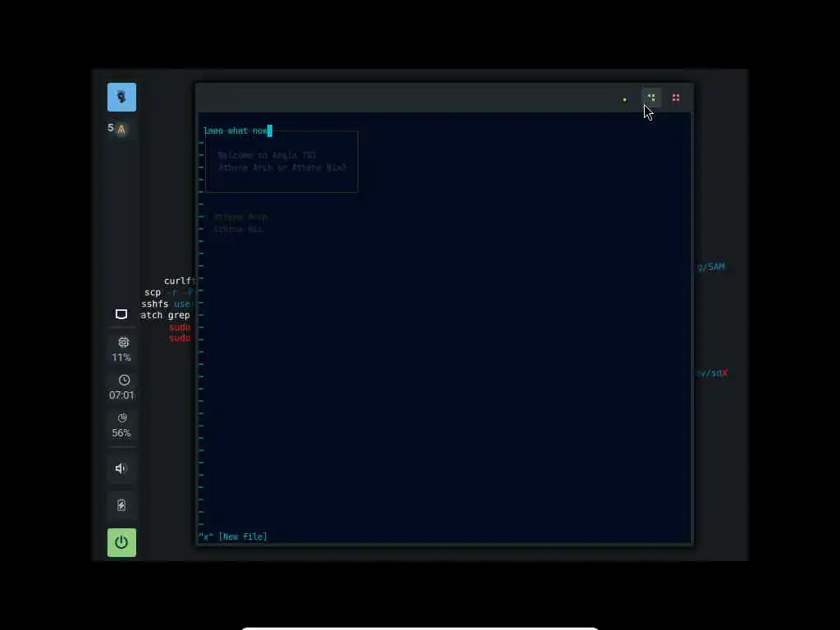This screenshot has height=630, width=840.
Task: Click the "07:01" time text
Action: pyautogui.click(x=121, y=395)
